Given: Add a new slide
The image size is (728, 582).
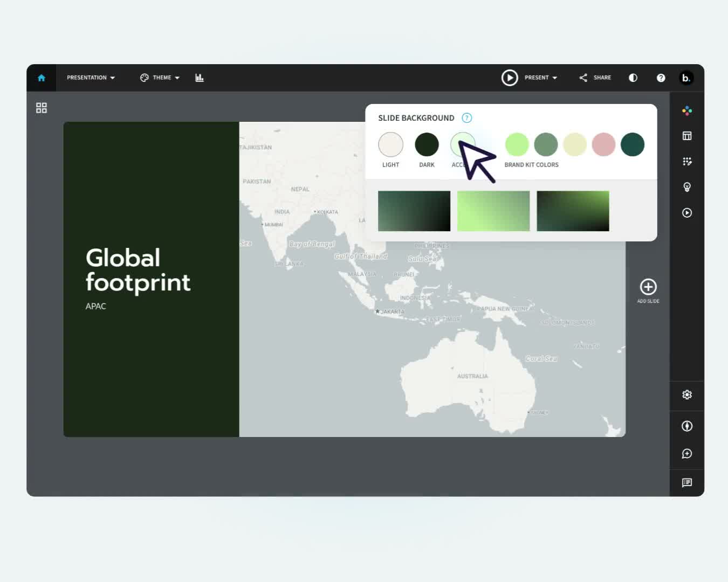Looking at the screenshot, I should pyautogui.click(x=648, y=291).
